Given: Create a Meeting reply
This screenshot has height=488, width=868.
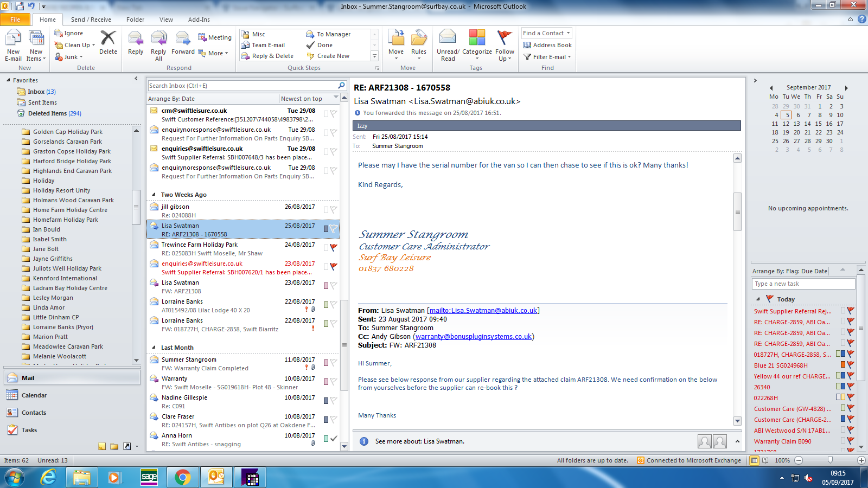Looking at the screenshot, I should pos(215,37).
